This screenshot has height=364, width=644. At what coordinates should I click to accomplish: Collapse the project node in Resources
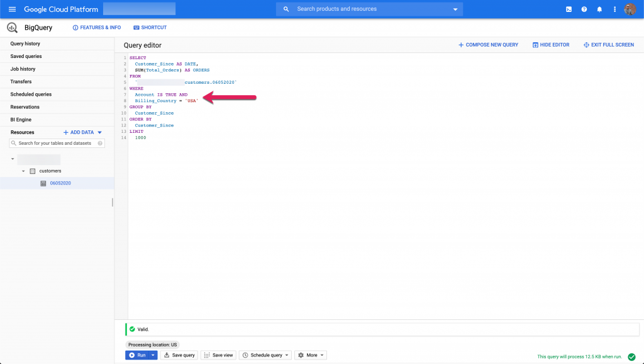[12, 159]
